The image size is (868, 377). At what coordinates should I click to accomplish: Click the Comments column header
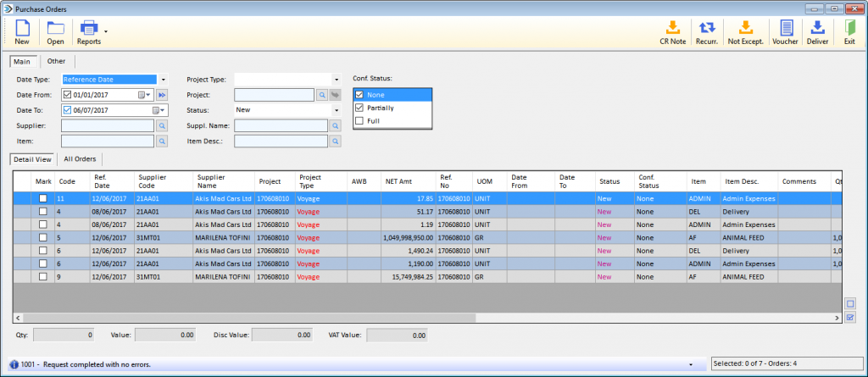click(x=804, y=181)
